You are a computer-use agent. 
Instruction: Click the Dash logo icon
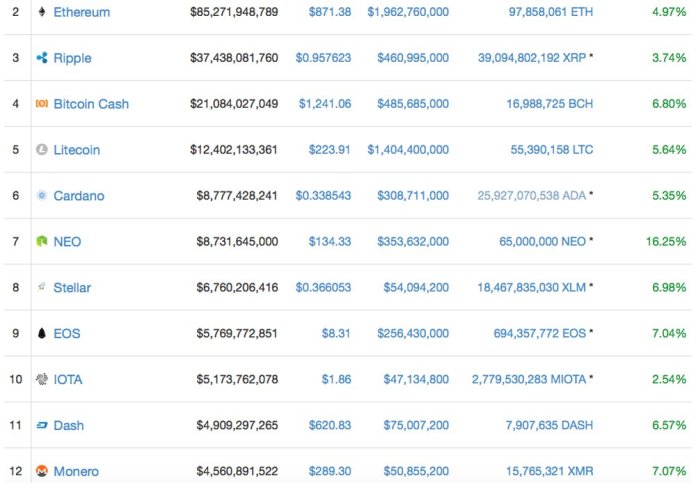[41, 426]
